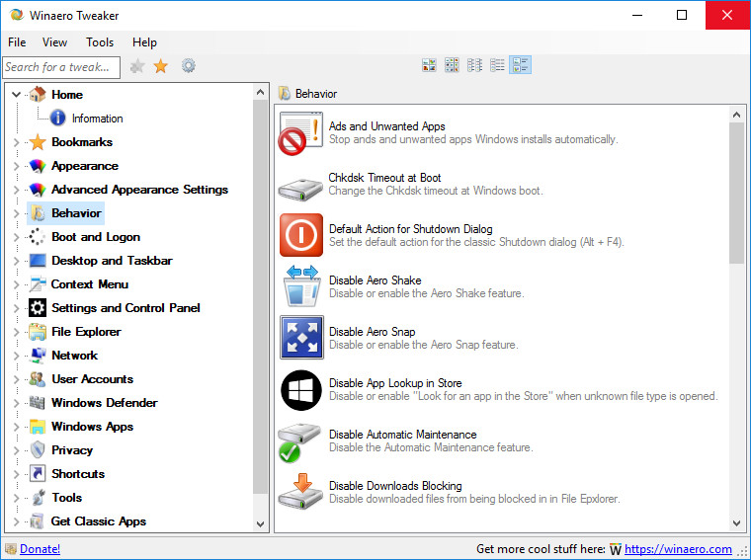Open settings via the toolbar gear icon
This screenshot has width=751, height=560.
click(x=188, y=66)
